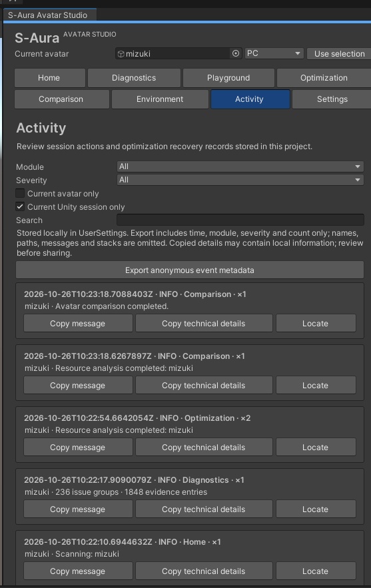371x588 pixels.
Task: Click the 2026-10-26T10:23:18.7088403Z Comparison header
Action: click(x=135, y=294)
